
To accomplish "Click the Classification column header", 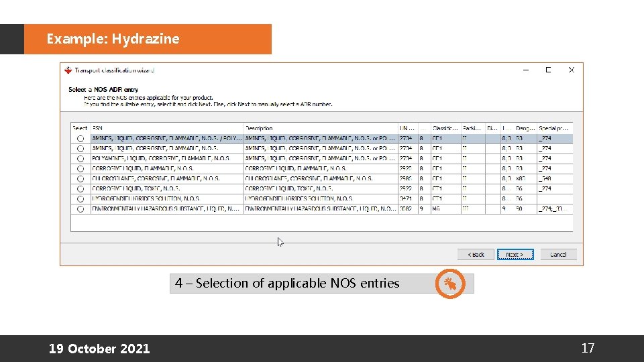I will point(445,128).
